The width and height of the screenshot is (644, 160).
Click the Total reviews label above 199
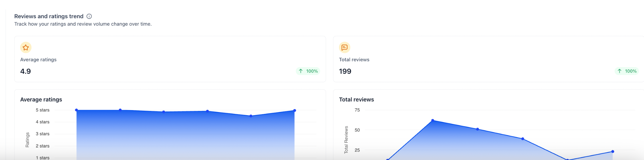click(x=354, y=60)
